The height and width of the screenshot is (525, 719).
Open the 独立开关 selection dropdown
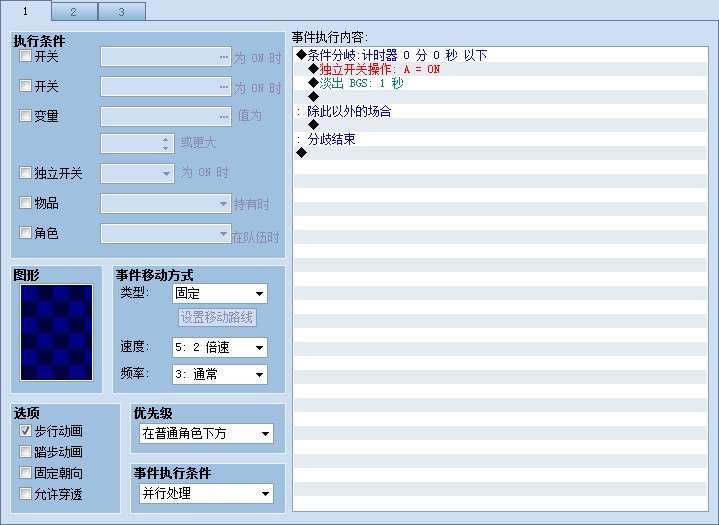137,174
